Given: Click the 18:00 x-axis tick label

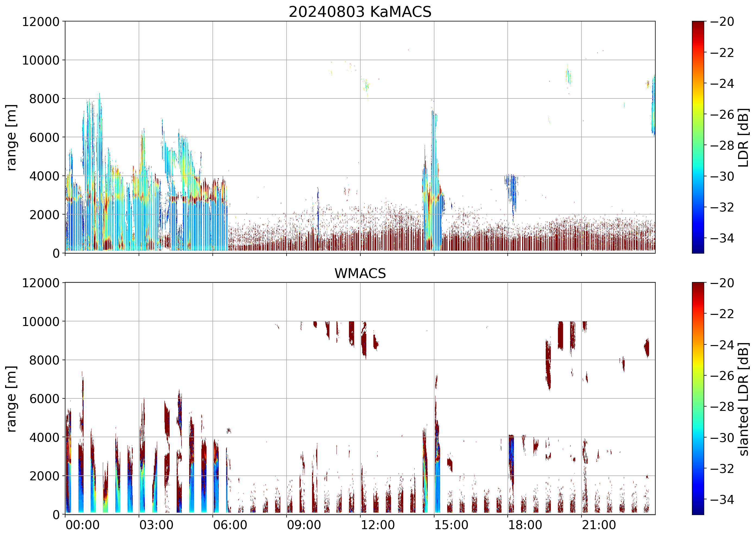Looking at the screenshot, I should [x=525, y=525].
